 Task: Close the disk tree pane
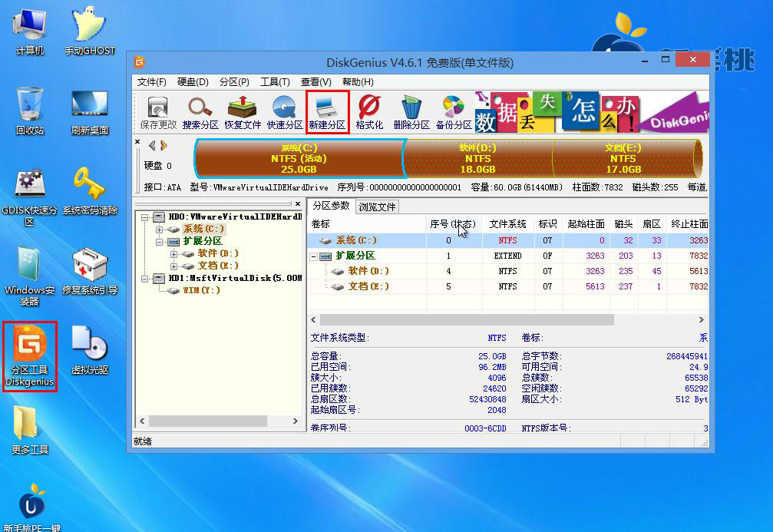[298, 203]
